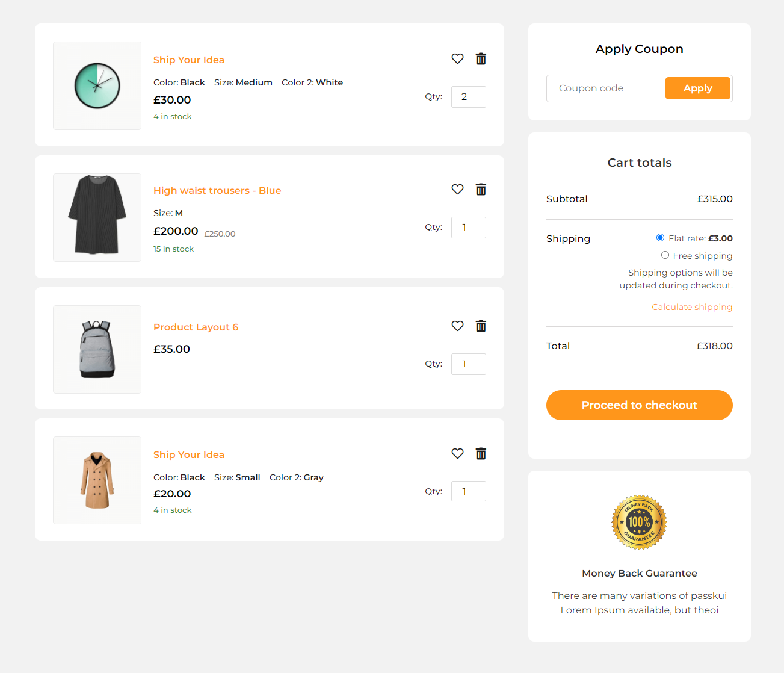Click quantity field for High waist trousers
This screenshot has height=673, width=784.
point(468,228)
